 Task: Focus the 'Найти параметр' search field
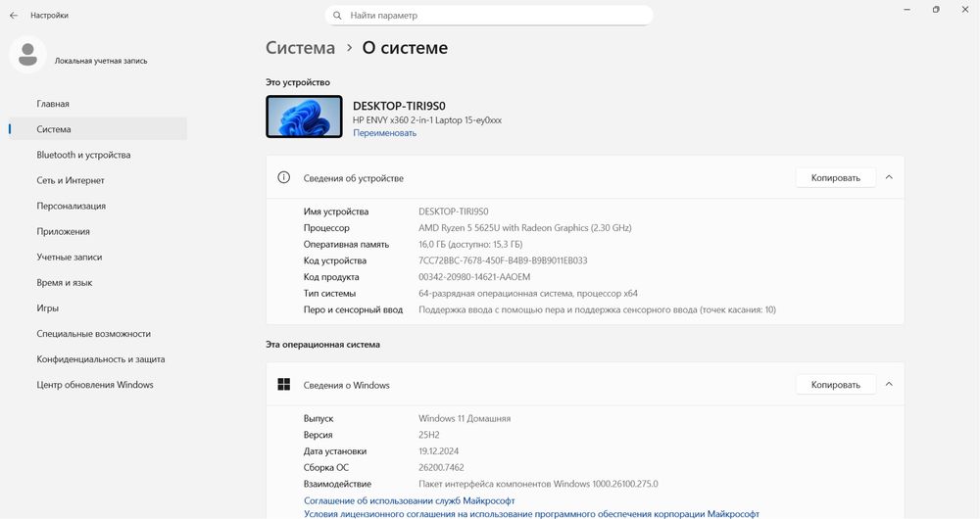489,16
